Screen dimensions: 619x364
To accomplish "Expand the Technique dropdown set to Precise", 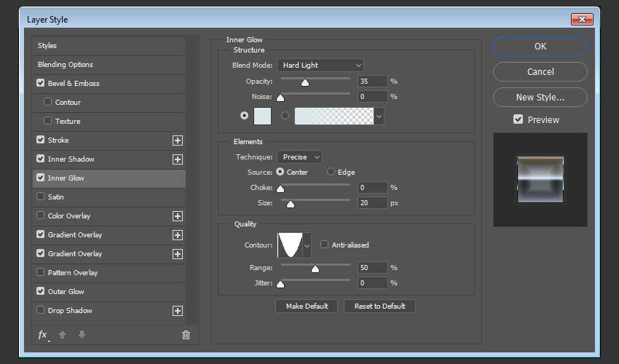I will (x=299, y=157).
